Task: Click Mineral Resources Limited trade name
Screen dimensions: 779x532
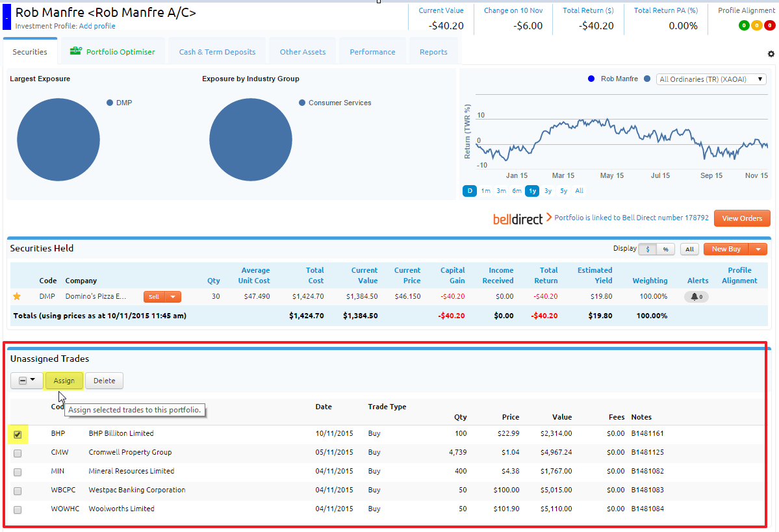Action: pos(132,472)
